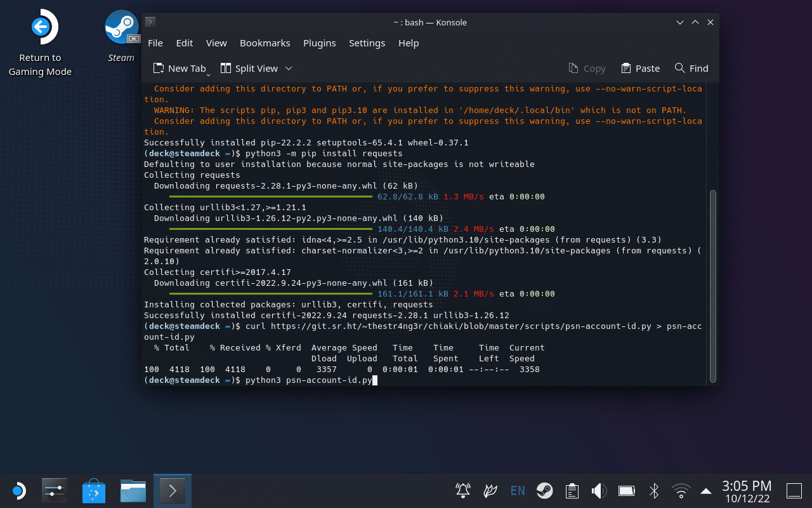This screenshot has width=812, height=508.
Task: Click the 'Successfully installed pip-22.2.2' line
Action: (x=306, y=143)
